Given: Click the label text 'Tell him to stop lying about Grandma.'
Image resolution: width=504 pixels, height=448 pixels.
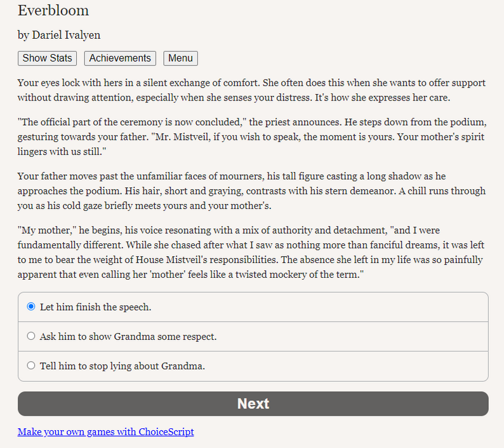Looking at the screenshot, I should [x=123, y=366].
